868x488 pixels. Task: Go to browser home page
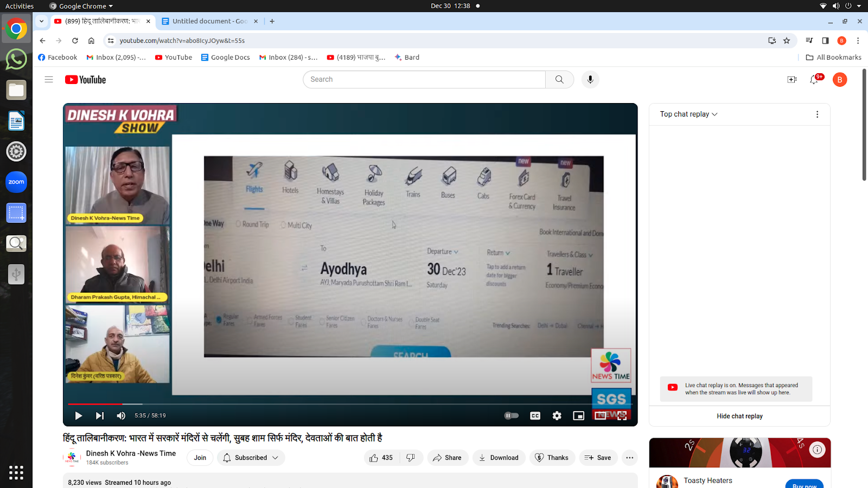point(91,41)
